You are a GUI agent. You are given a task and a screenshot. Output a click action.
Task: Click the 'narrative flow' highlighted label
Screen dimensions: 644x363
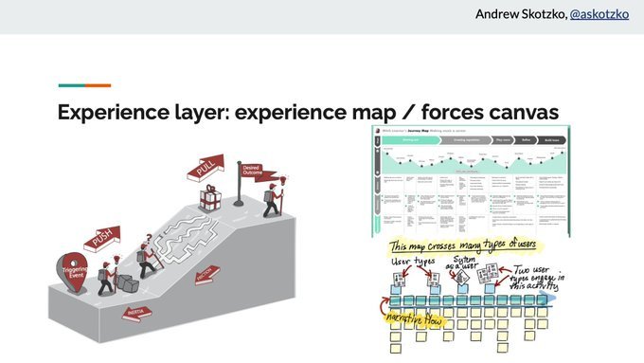pyautogui.click(x=414, y=319)
